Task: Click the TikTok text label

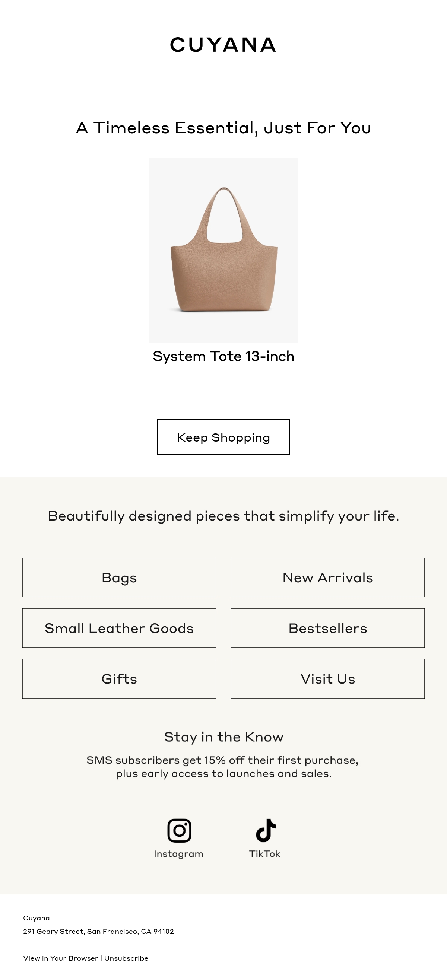Action: pyautogui.click(x=264, y=854)
